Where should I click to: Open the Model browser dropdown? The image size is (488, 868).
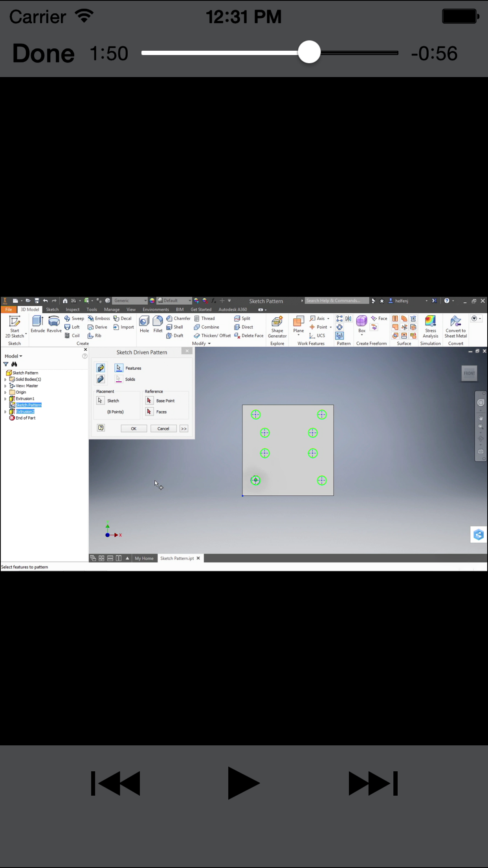pos(13,356)
